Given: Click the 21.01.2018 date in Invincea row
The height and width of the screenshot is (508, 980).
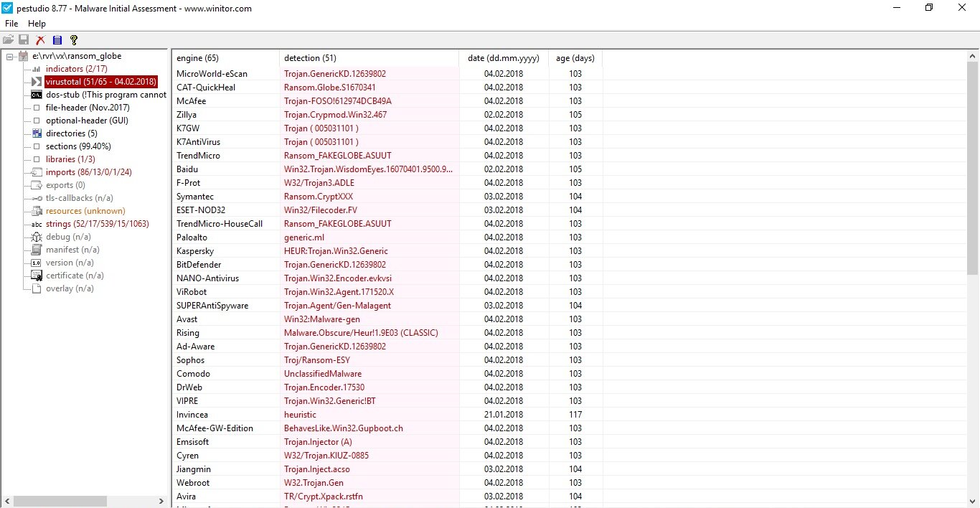Looking at the screenshot, I should [504, 414].
